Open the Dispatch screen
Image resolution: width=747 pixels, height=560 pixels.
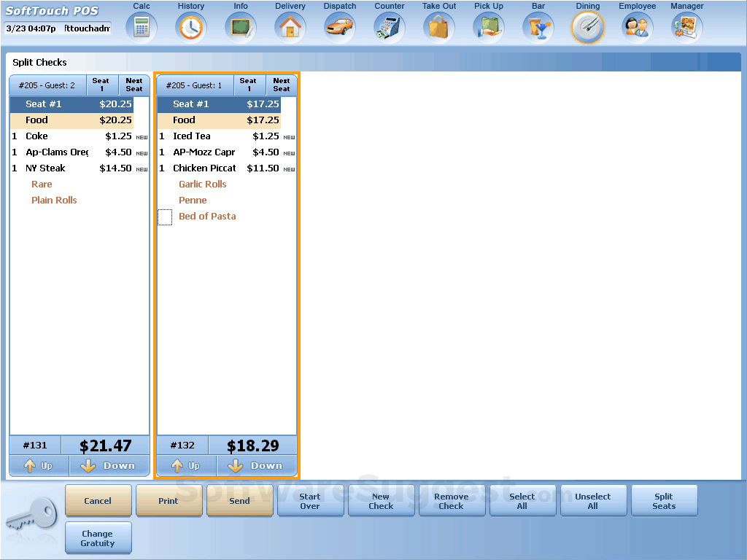click(339, 27)
